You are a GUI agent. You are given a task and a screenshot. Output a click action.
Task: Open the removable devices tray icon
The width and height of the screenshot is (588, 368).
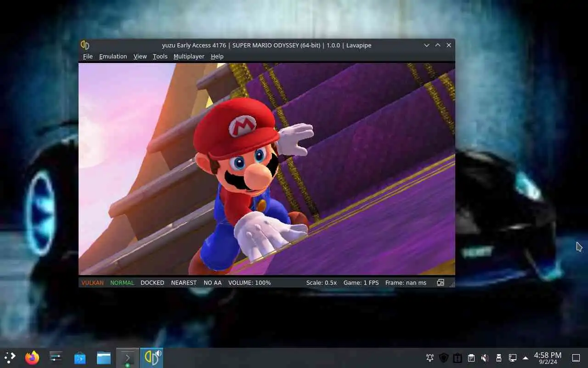[499, 358]
